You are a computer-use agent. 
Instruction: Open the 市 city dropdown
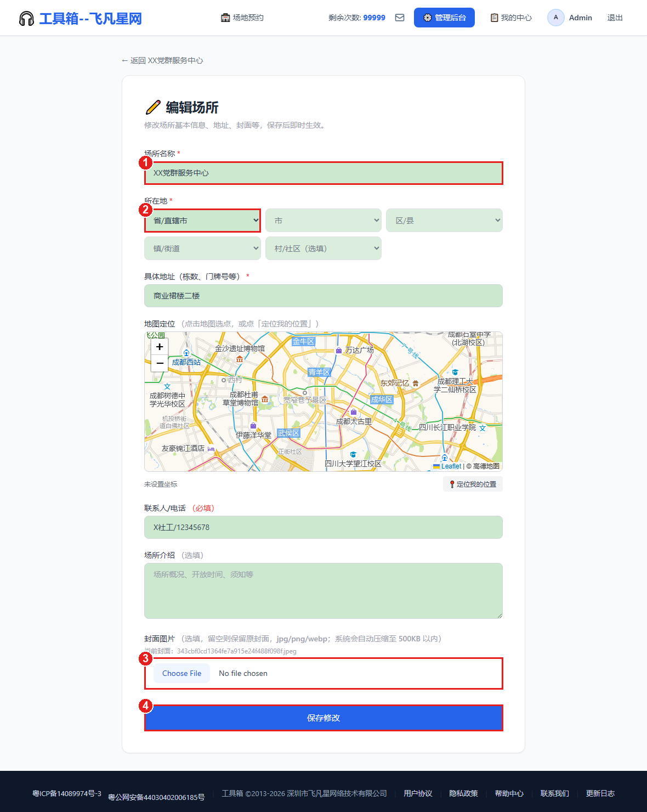323,221
